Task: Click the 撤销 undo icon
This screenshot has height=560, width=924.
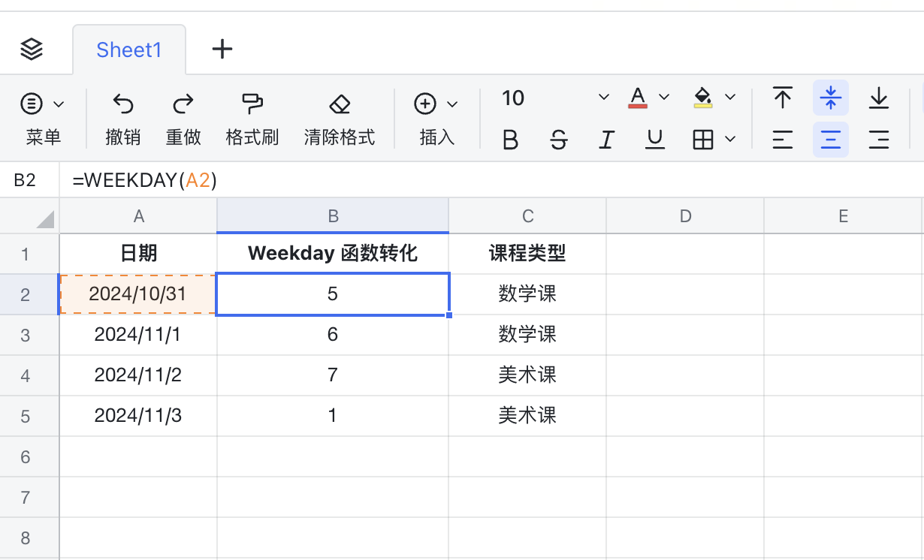Action: [122, 104]
